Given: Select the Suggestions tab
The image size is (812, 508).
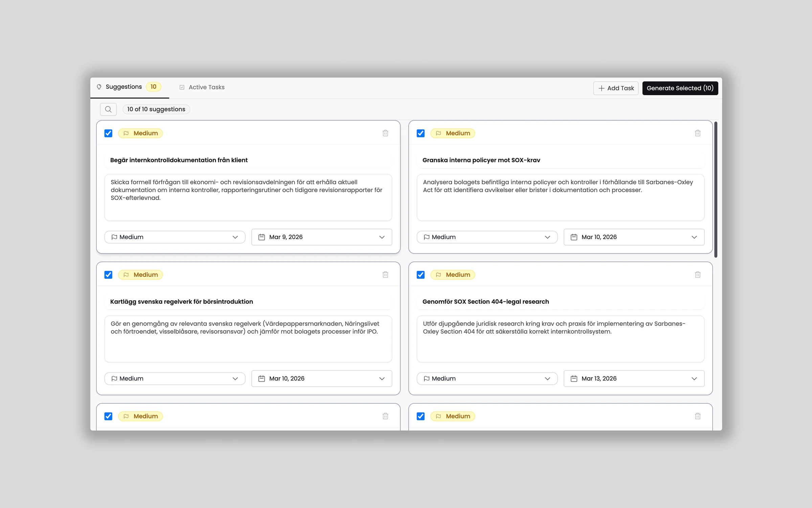Looking at the screenshot, I should pyautogui.click(x=123, y=87).
